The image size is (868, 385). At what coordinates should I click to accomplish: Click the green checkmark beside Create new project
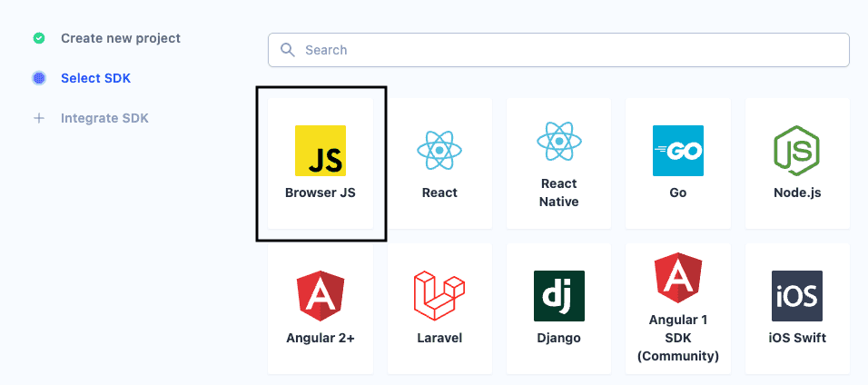(x=39, y=38)
